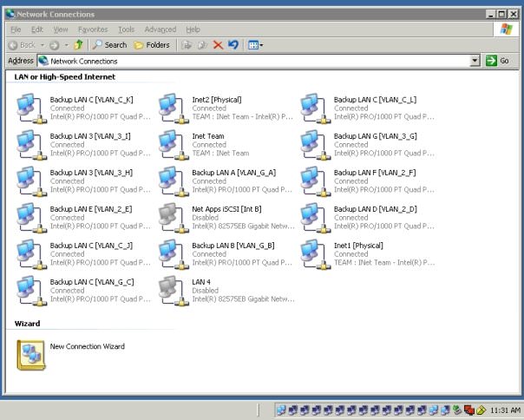Select Backup LAN A [VLAN_G_A] connection icon
This screenshot has width=524, height=420.
(x=174, y=181)
